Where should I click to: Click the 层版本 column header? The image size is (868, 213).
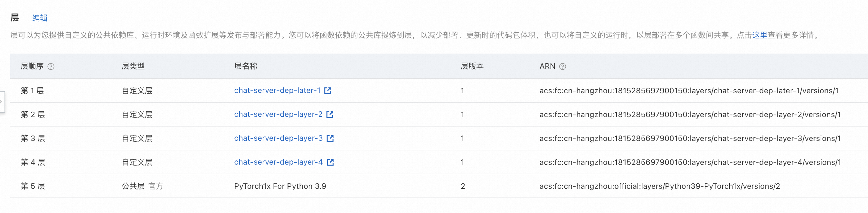tap(472, 66)
